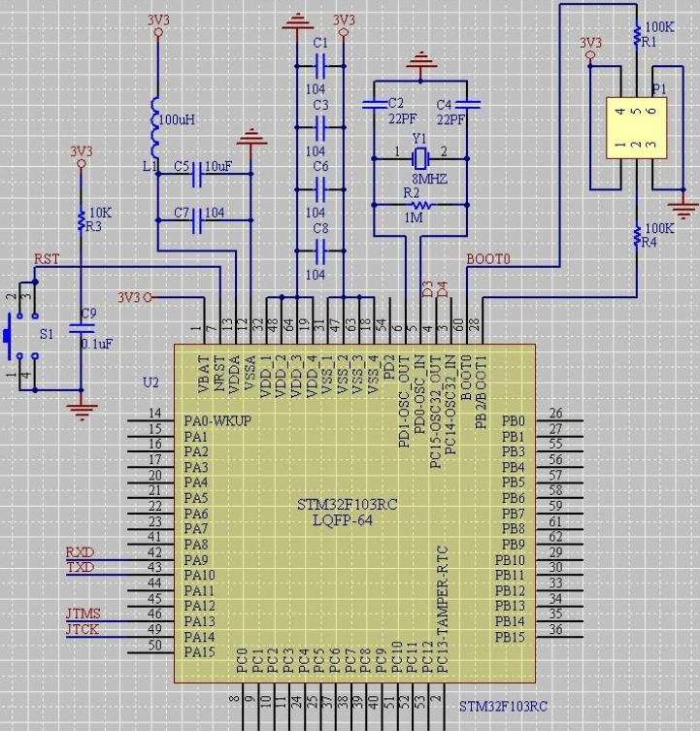Click pin 14 stub of PA0-WKUP
The image size is (700, 731).
150,420
